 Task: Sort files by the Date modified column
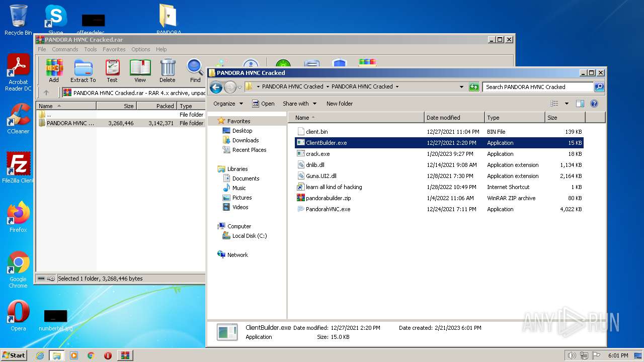454,118
